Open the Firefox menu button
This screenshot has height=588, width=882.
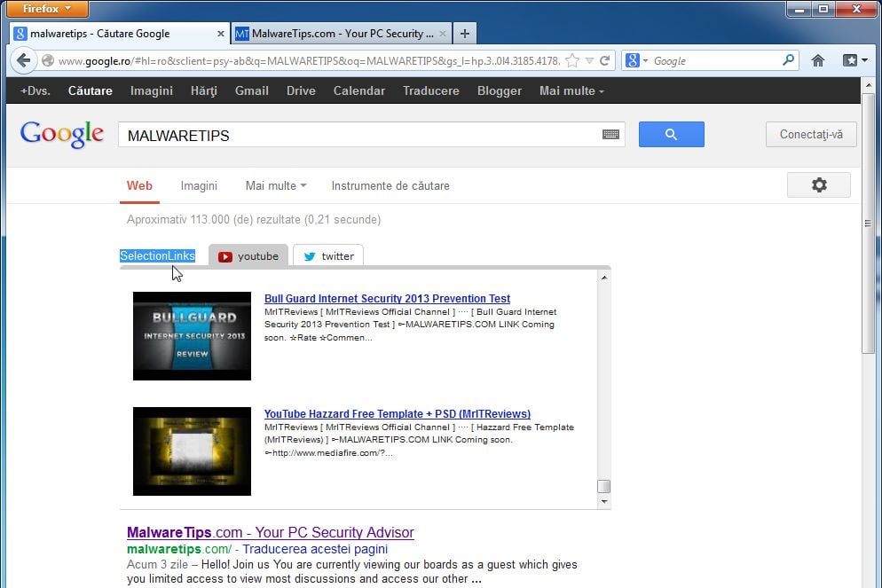point(47,9)
